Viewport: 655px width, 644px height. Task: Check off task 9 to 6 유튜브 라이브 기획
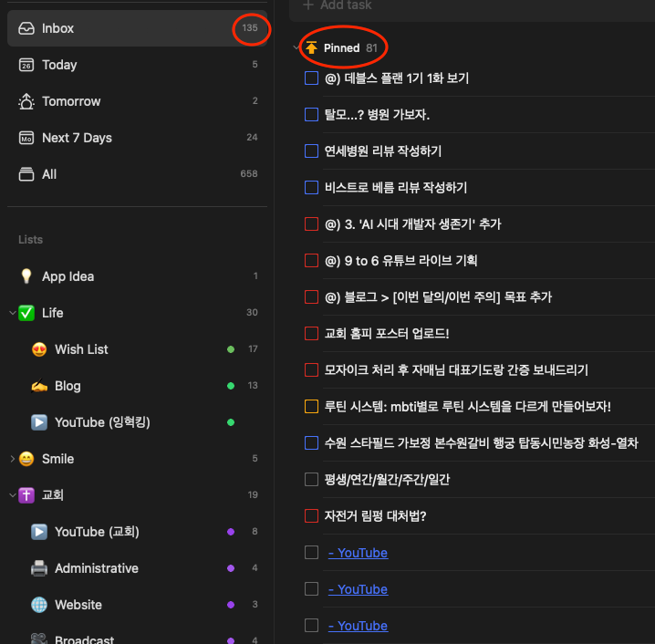311,261
